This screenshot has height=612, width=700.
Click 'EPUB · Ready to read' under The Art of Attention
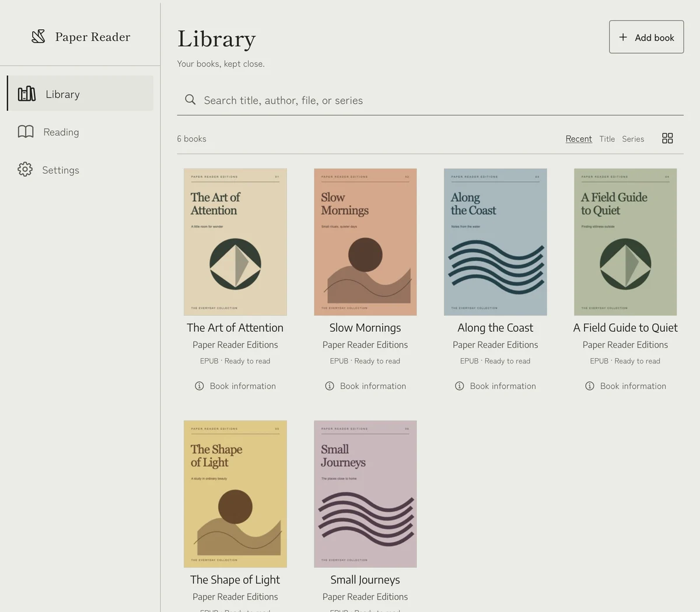[235, 361]
